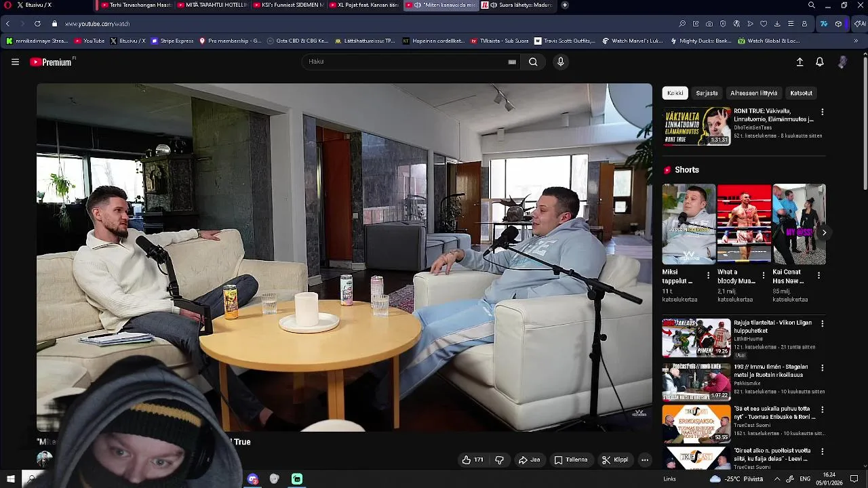Open the 193 // Immu Ilmén video title

(x=772, y=371)
